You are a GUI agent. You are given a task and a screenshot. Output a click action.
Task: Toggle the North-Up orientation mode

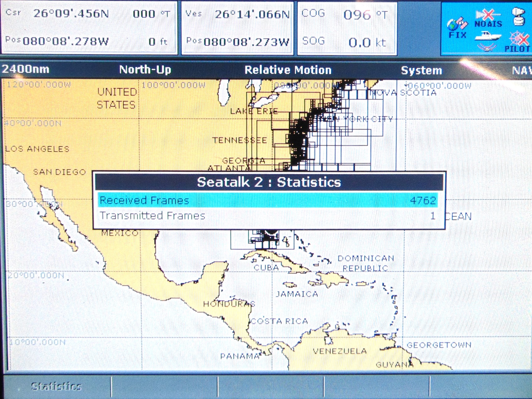[145, 70]
